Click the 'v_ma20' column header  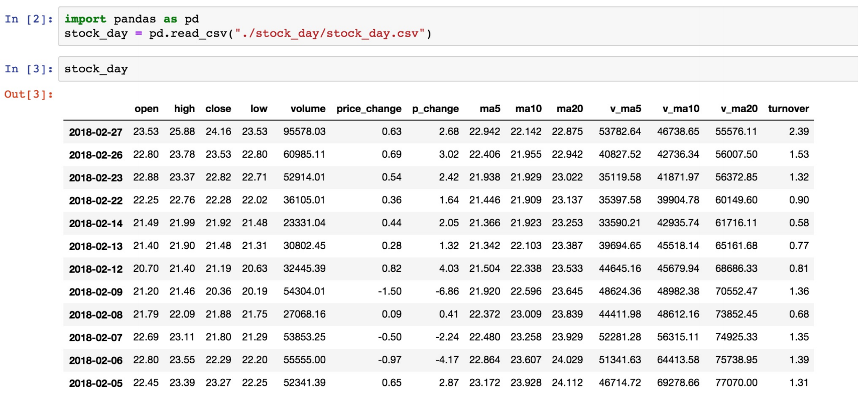[739, 109]
